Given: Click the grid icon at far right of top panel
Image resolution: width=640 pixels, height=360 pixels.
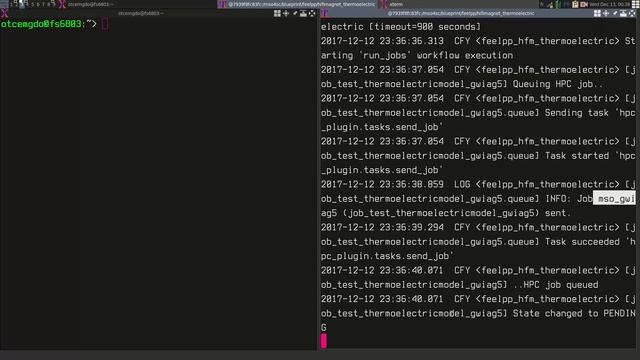Looking at the screenshot, I should pos(636,4).
